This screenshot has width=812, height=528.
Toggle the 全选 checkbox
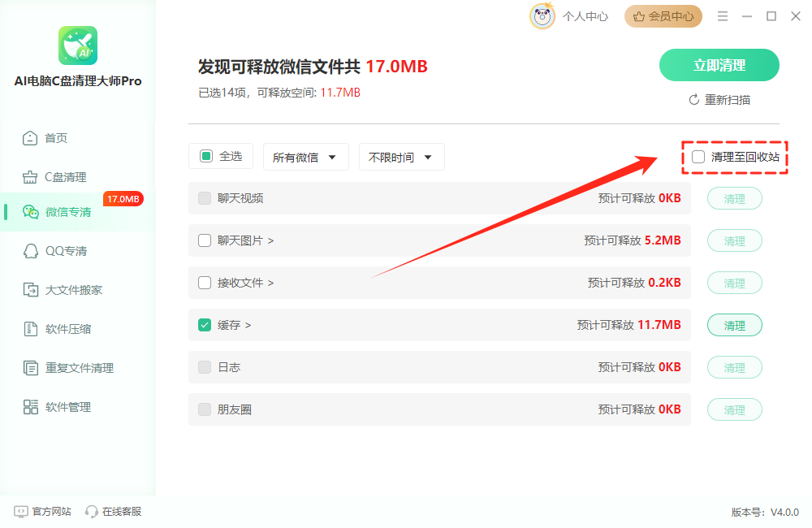coord(206,156)
